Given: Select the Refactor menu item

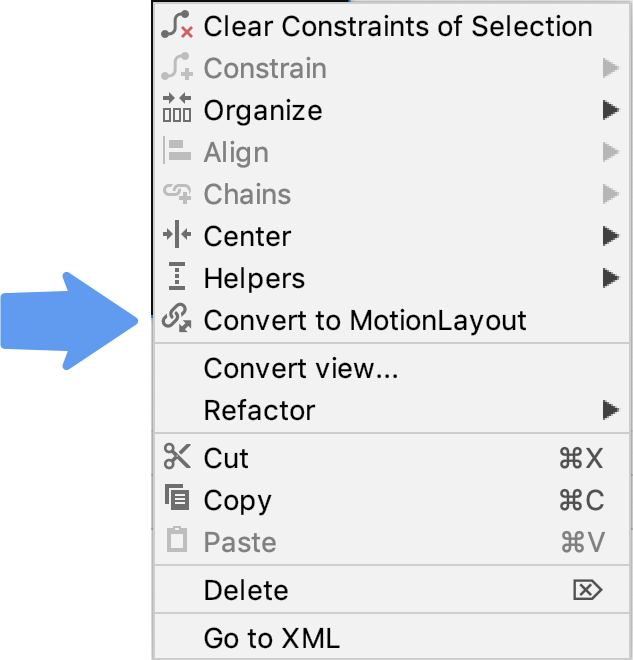Looking at the screenshot, I should coord(259,410).
